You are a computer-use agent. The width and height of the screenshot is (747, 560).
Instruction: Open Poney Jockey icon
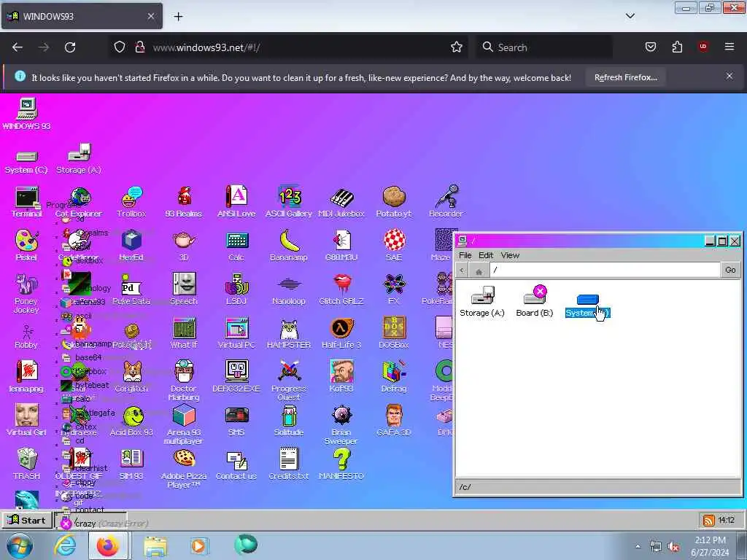click(x=27, y=293)
